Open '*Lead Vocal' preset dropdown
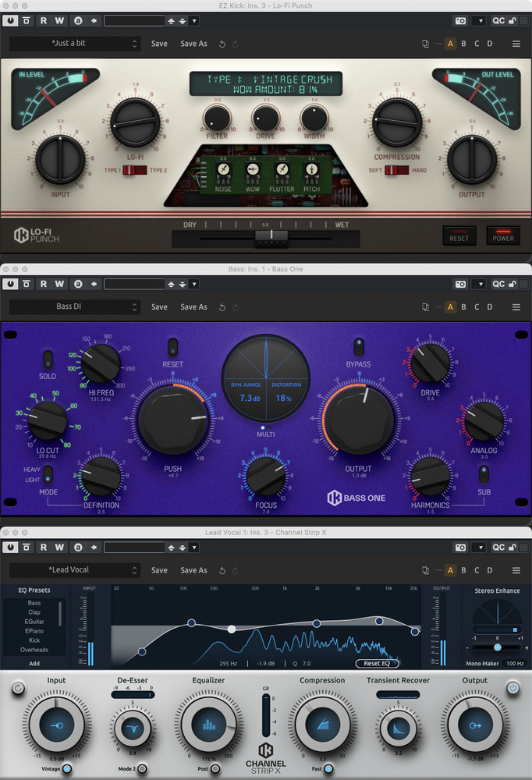This screenshot has height=780, width=532. click(73, 570)
